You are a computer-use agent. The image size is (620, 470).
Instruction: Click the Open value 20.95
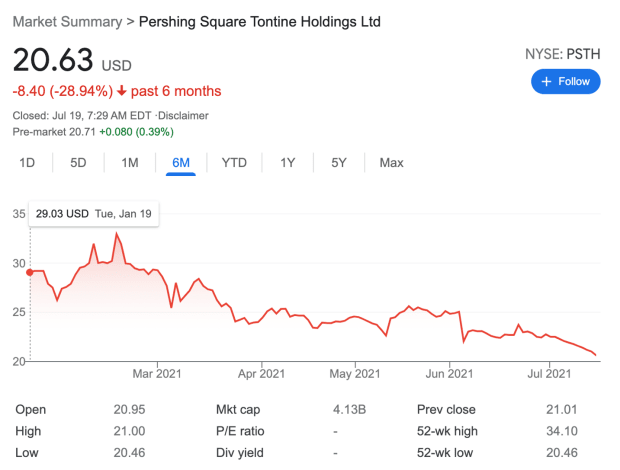[x=129, y=410]
